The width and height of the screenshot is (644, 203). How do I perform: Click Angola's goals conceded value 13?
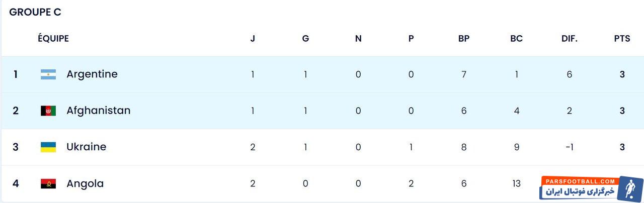pos(517,184)
